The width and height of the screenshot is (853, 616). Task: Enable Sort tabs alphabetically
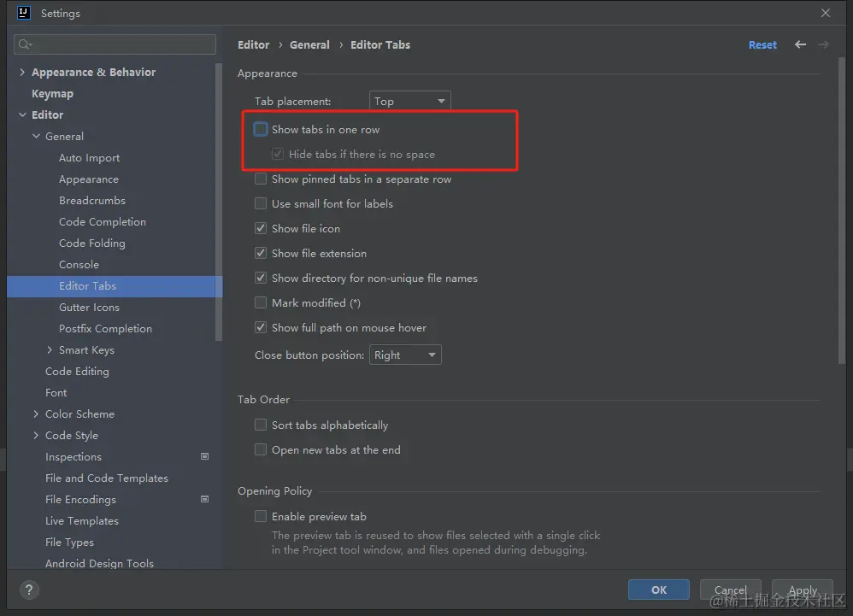pos(261,425)
